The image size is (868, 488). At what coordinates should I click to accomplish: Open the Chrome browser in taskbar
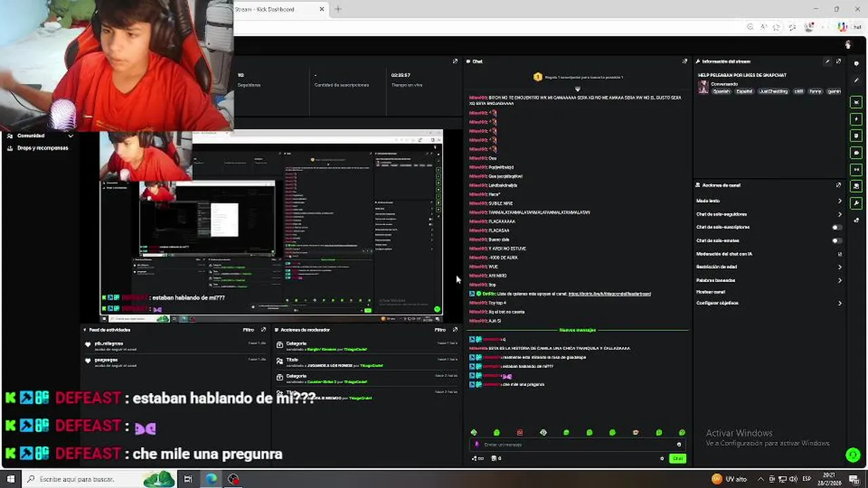(x=212, y=479)
